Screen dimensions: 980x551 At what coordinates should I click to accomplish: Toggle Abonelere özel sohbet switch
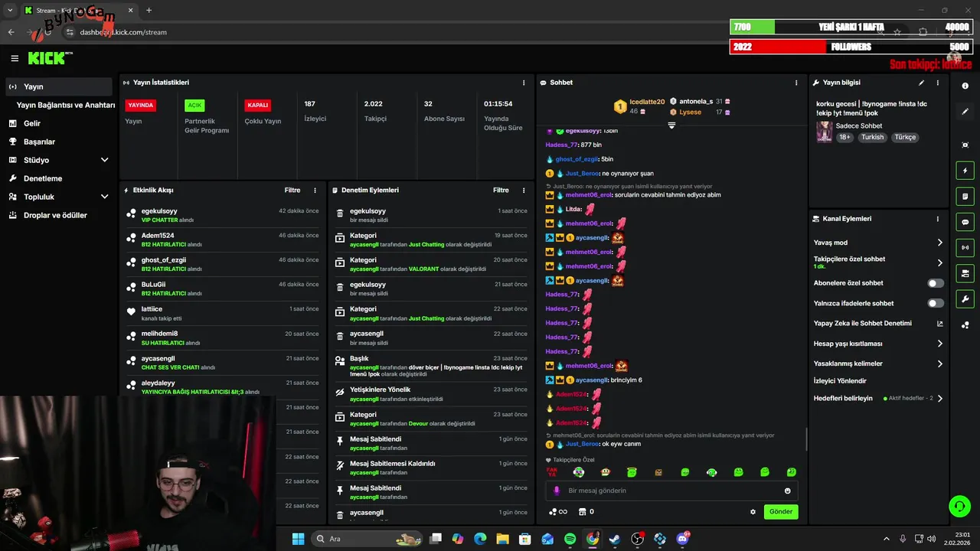(936, 283)
